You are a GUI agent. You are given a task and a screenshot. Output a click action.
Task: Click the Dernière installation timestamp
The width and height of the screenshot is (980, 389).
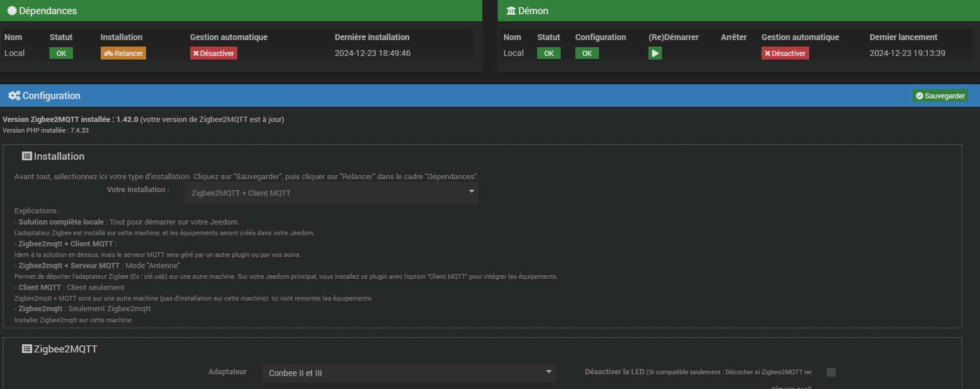pos(372,53)
